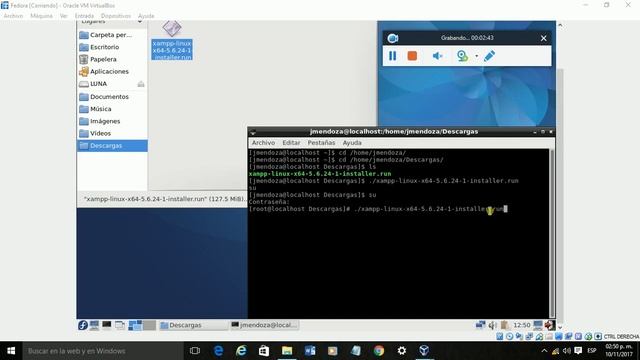
Task: Click the terminal vertical scrollbar
Action: pos(552,233)
